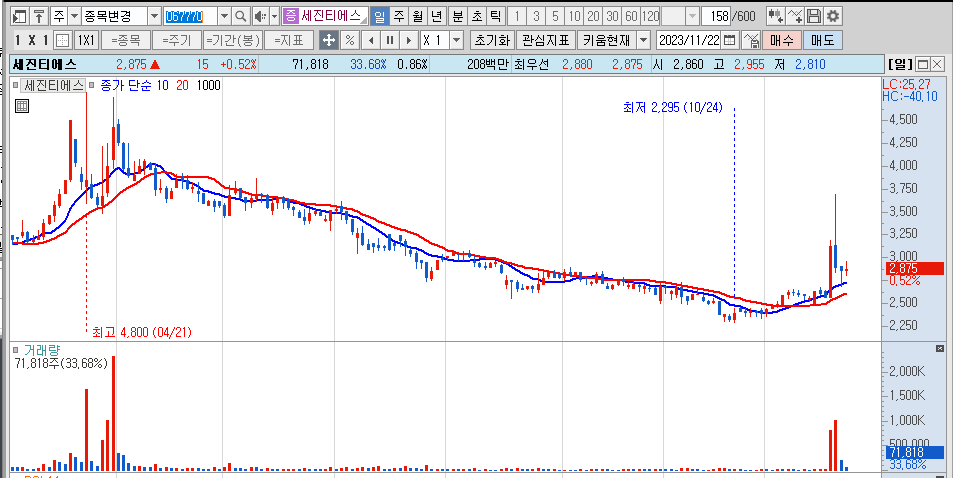Click the chart lock icon beside calendar

pyautogui.click(x=752, y=41)
